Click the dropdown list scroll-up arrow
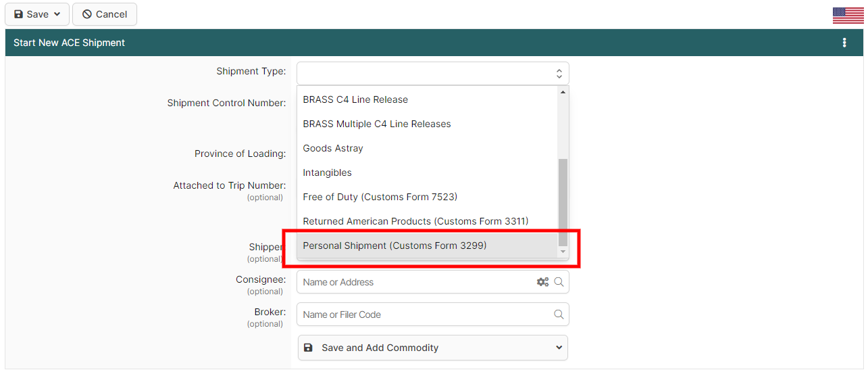 (563, 92)
